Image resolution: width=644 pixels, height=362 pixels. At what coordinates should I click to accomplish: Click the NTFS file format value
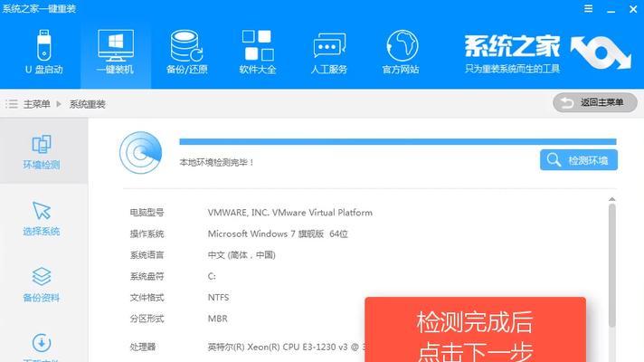[219, 297]
